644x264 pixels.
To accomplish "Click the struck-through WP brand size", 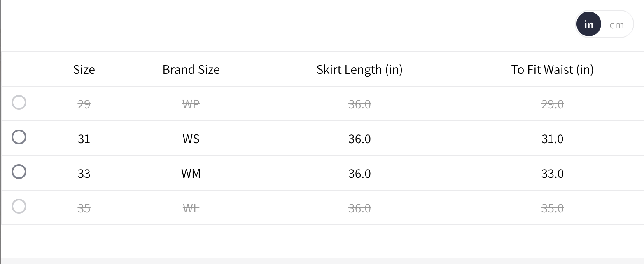I will pyautogui.click(x=191, y=104).
